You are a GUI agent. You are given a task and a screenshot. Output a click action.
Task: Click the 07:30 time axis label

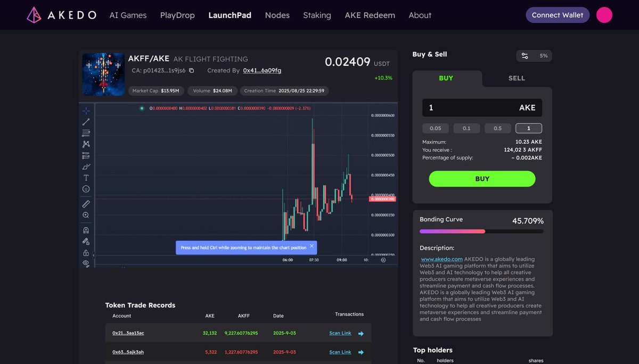pyautogui.click(x=314, y=260)
